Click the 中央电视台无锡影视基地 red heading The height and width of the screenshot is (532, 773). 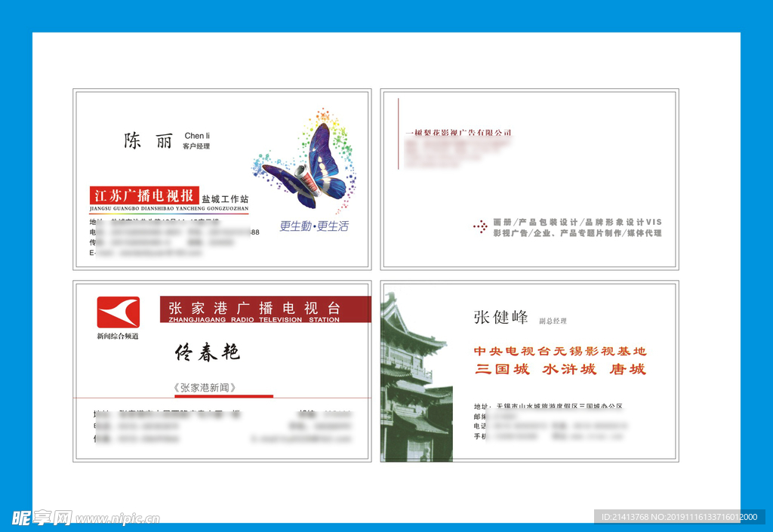(560, 351)
